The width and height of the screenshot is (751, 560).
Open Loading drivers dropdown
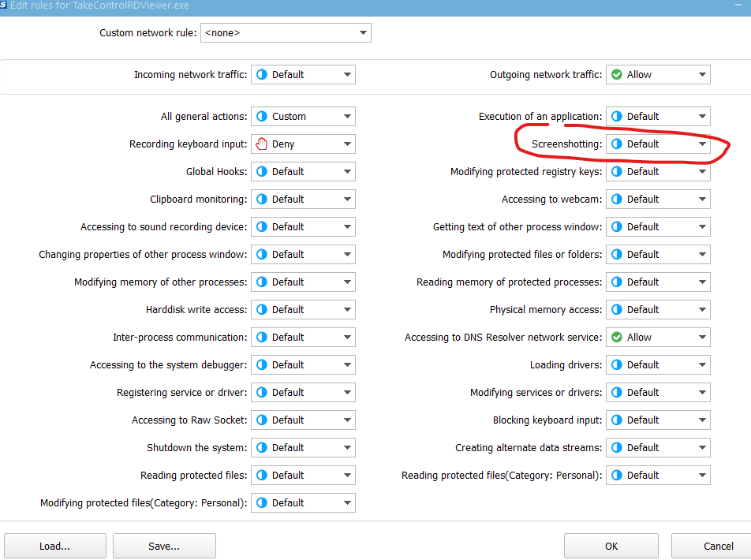click(x=658, y=365)
